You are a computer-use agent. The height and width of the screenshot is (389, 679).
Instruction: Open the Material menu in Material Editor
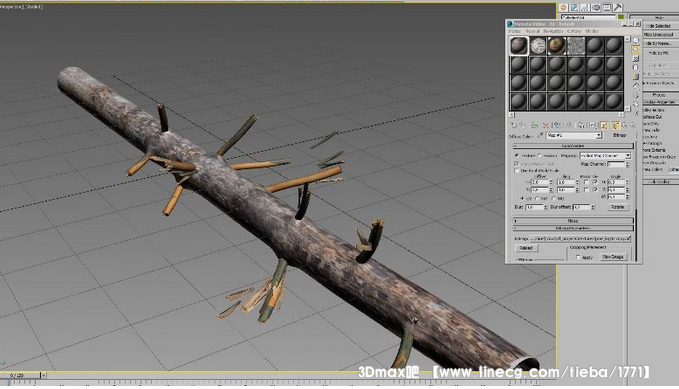pos(532,31)
